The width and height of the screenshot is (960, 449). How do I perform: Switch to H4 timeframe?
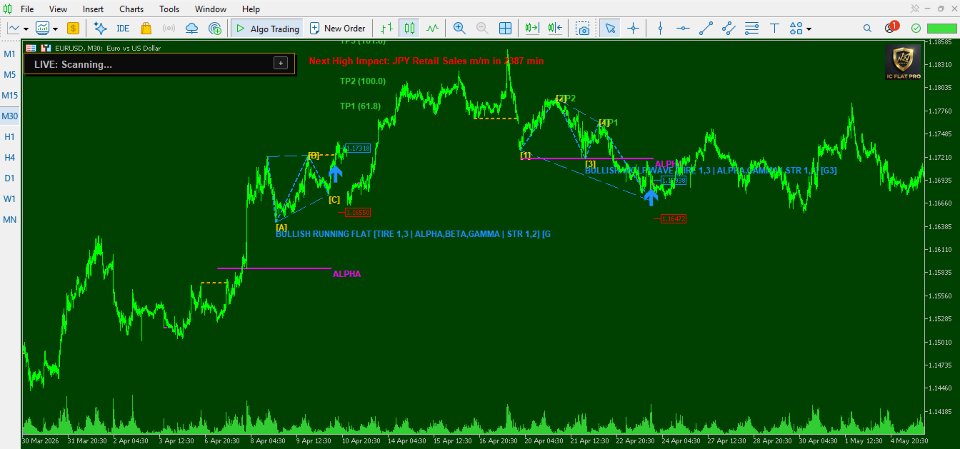pos(10,157)
